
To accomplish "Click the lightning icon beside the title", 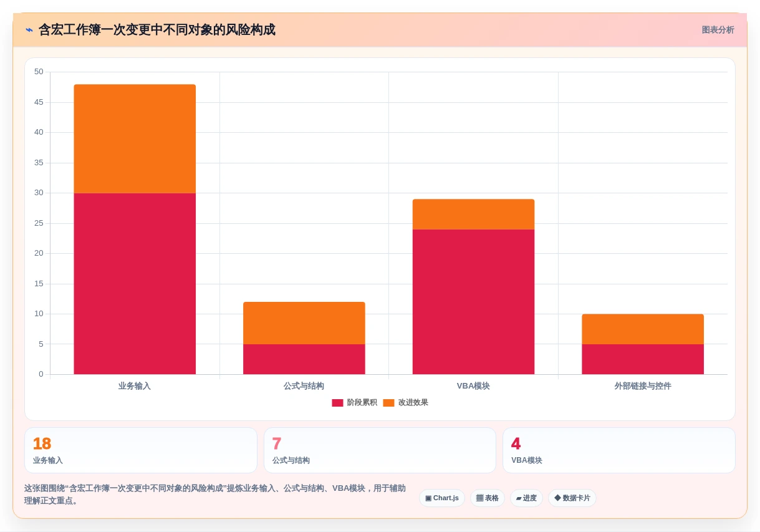I will (29, 30).
